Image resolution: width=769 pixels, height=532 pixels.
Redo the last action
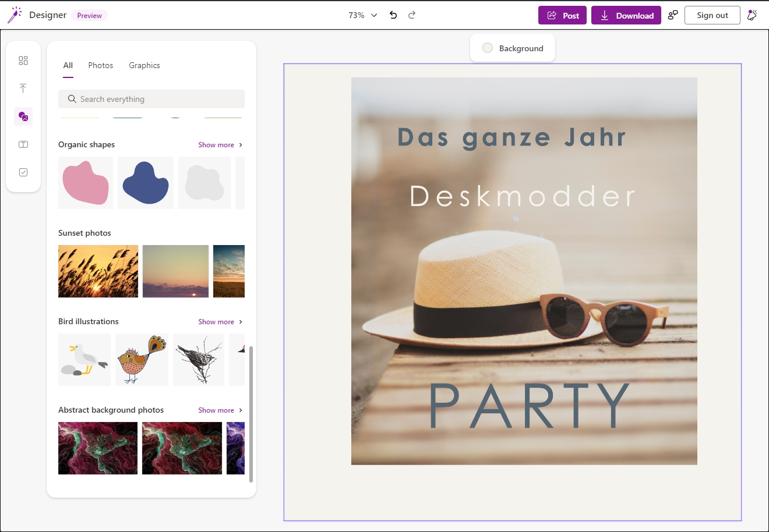(412, 15)
